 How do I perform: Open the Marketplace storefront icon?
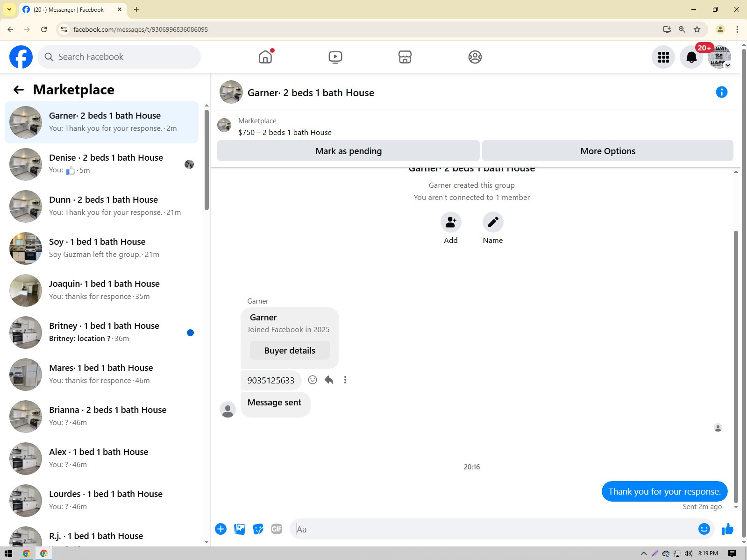(x=405, y=57)
